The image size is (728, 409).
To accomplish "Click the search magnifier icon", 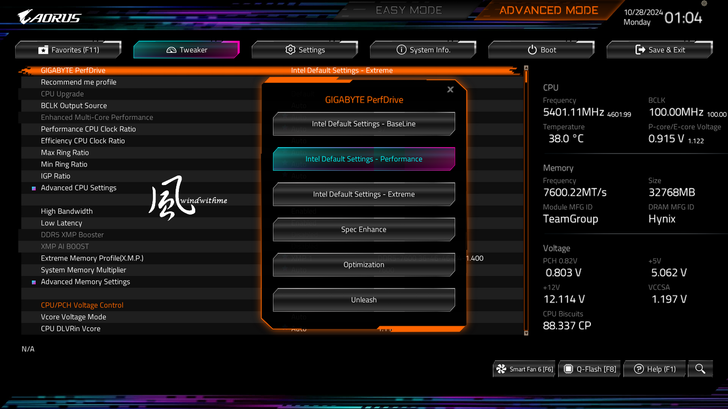I will (700, 369).
